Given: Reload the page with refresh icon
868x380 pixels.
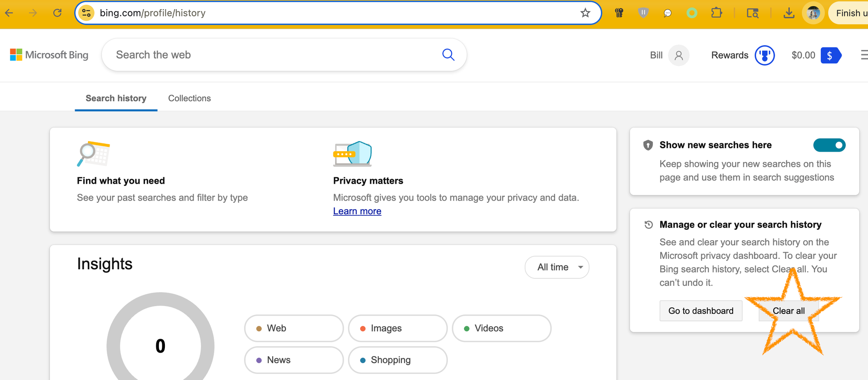Looking at the screenshot, I should 57,13.
